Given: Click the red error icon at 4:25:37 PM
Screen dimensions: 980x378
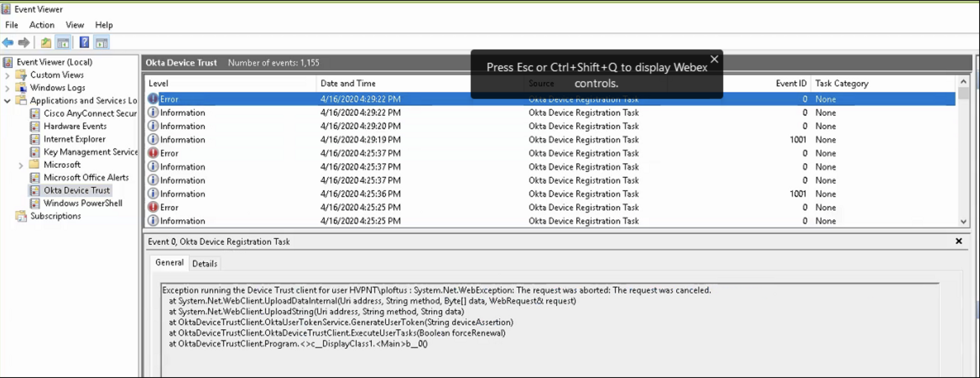Looking at the screenshot, I should [154, 153].
